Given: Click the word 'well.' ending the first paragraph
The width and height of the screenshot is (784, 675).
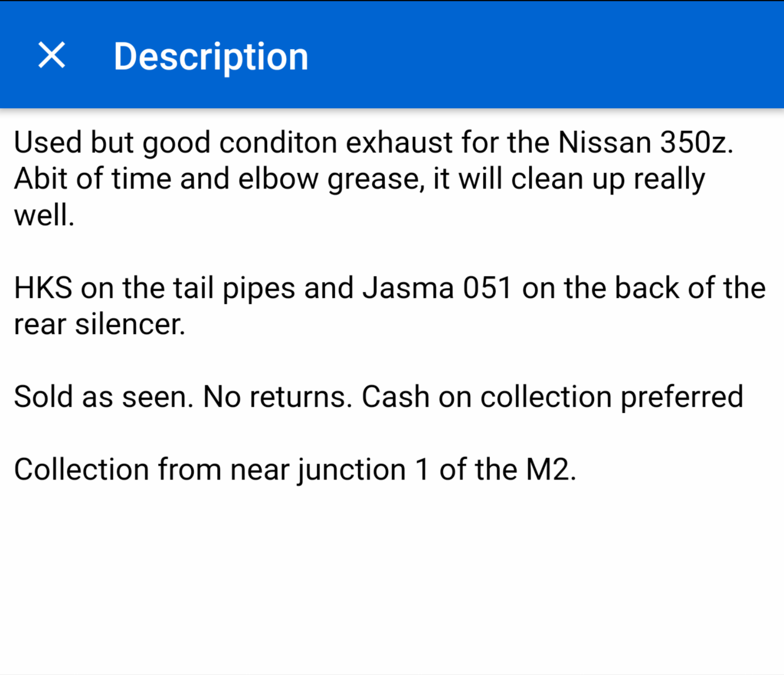Looking at the screenshot, I should [x=44, y=215].
